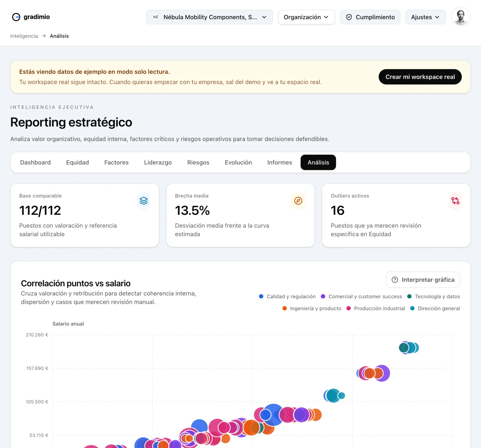Switch to the Liderazgo tab
481x448 pixels.
158,162
